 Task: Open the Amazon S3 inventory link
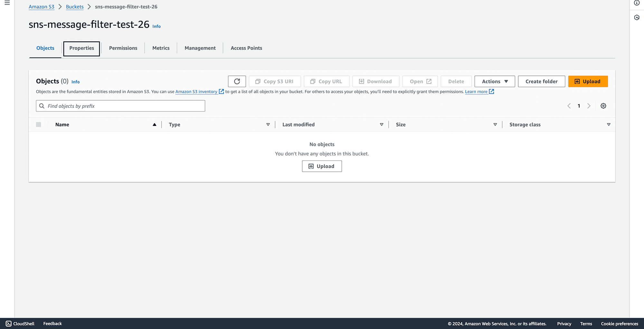tap(196, 92)
